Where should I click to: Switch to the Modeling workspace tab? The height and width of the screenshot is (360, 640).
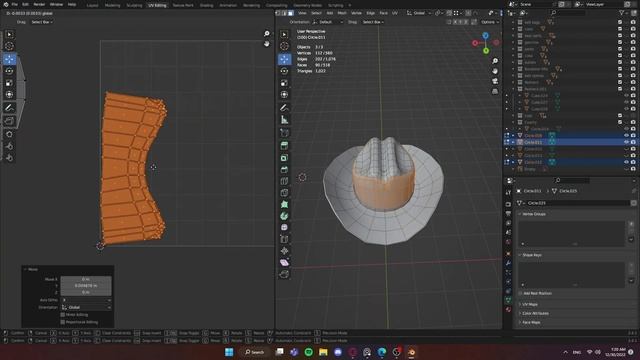pyautogui.click(x=112, y=5)
